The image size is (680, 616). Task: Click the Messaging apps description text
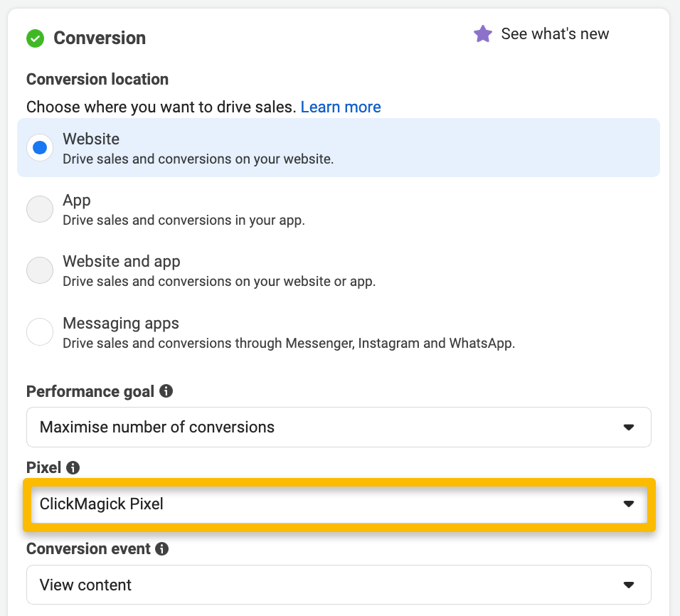288,343
